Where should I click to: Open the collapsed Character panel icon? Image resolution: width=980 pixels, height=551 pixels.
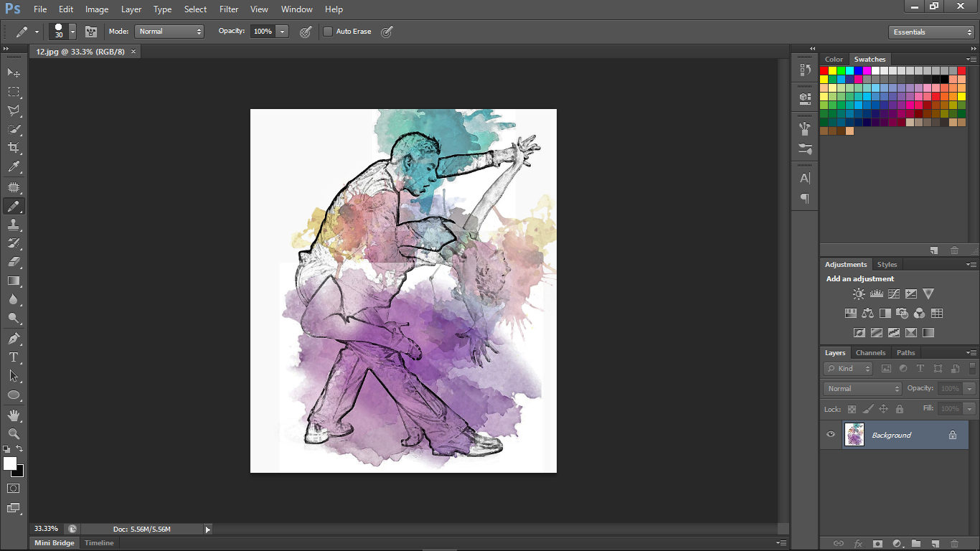(805, 178)
